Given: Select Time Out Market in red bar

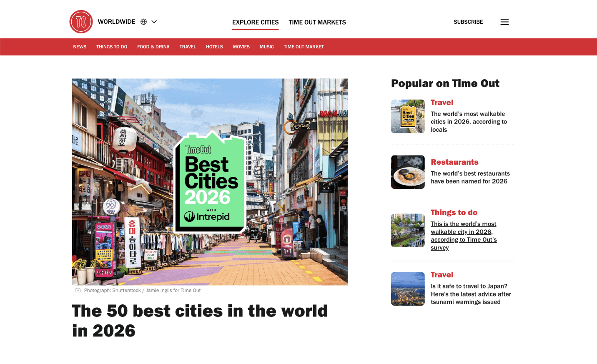Looking at the screenshot, I should [304, 47].
